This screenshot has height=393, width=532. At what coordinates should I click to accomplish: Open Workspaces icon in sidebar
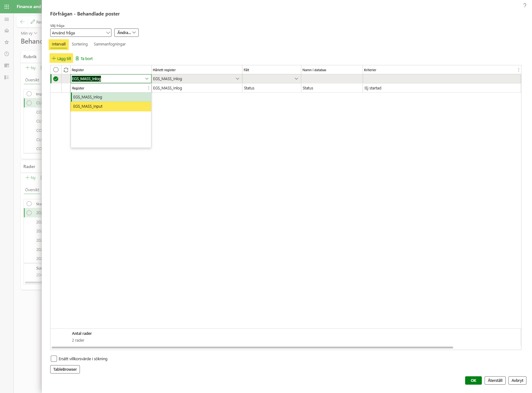coord(7,66)
